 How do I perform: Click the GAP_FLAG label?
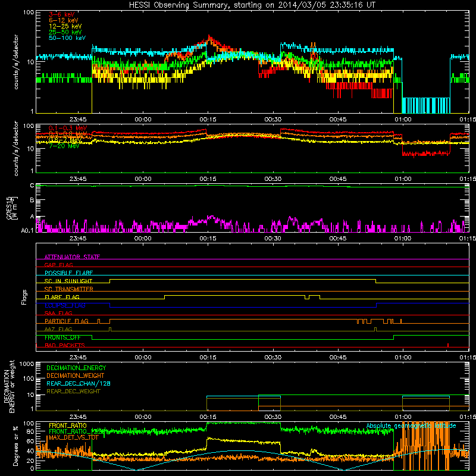(58, 265)
